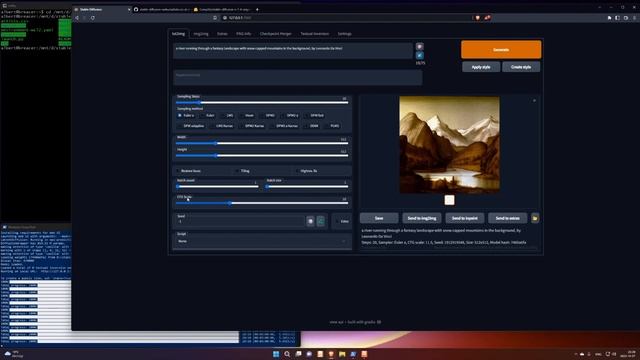Open a new browser tab with the plus icon

pos(257,9)
